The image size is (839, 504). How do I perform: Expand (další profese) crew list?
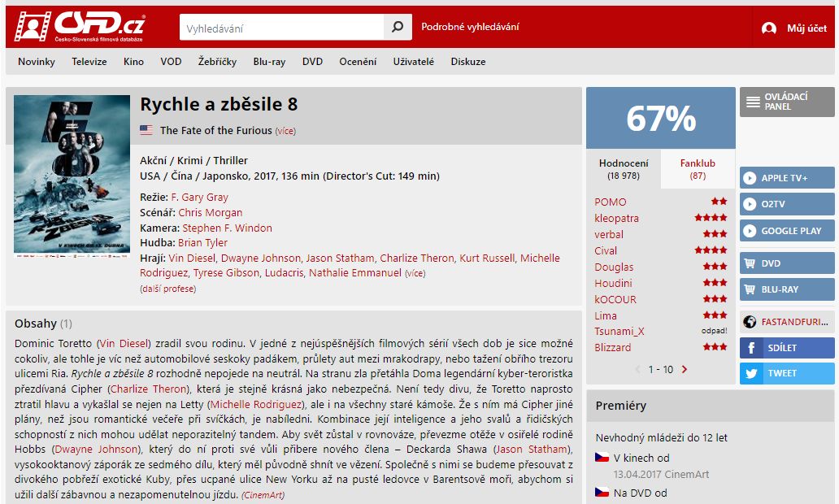point(168,289)
